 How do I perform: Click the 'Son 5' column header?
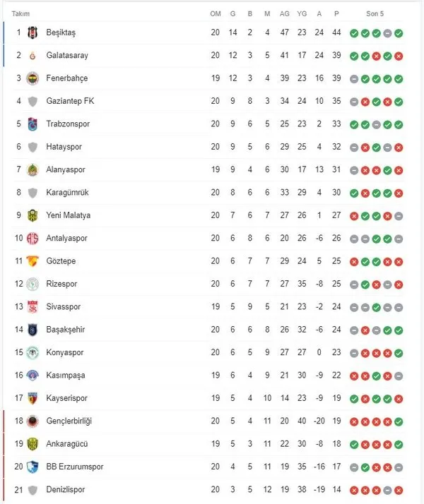[x=375, y=14]
